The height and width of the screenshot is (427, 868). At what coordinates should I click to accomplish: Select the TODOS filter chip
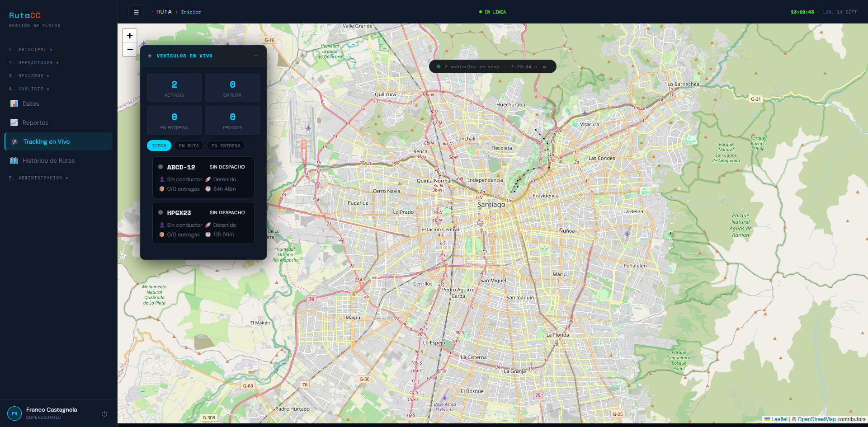(x=159, y=145)
